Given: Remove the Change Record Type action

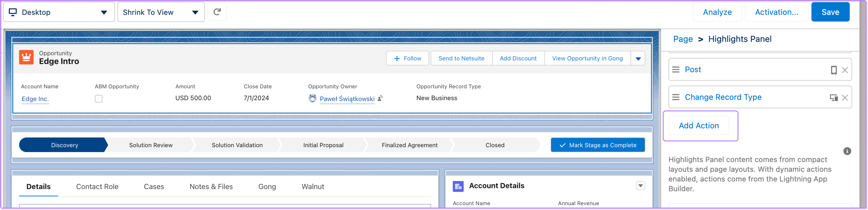Looking at the screenshot, I should pos(845,98).
